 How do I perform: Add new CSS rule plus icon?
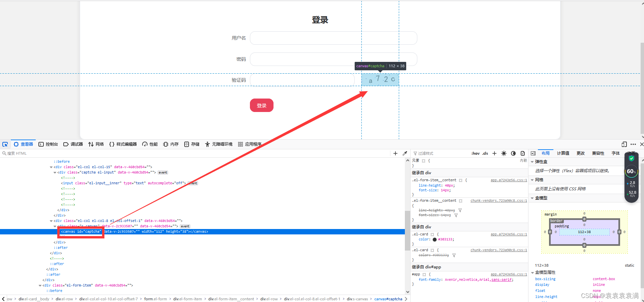click(494, 153)
